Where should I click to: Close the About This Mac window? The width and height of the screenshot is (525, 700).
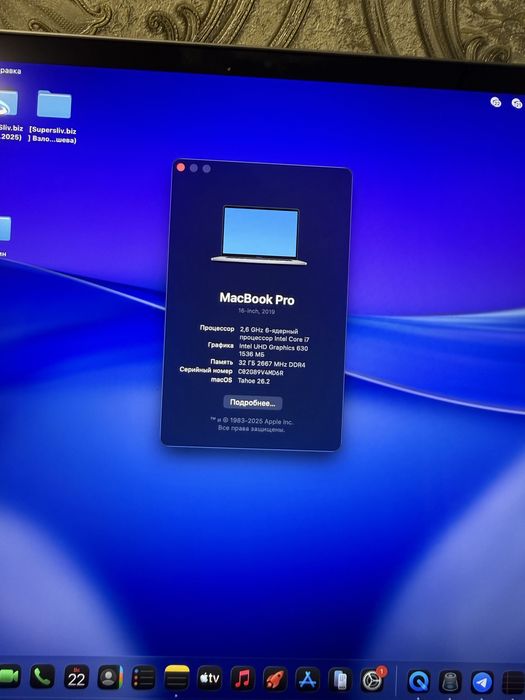click(x=181, y=167)
